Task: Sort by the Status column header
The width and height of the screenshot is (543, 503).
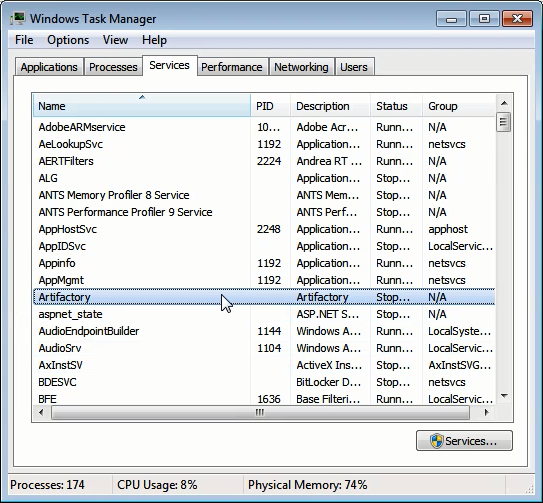Action: tap(396, 106)
